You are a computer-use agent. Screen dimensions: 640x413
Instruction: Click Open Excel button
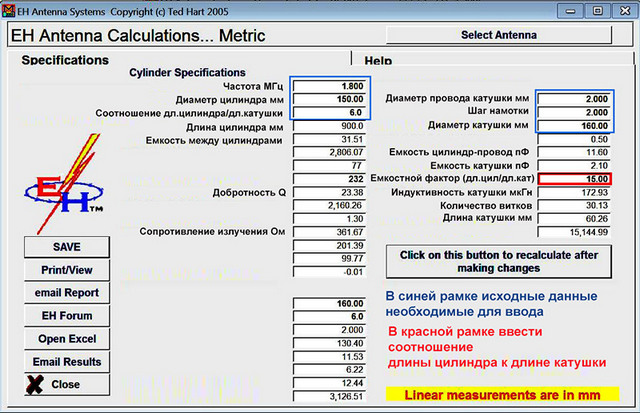tap(67, 339)
